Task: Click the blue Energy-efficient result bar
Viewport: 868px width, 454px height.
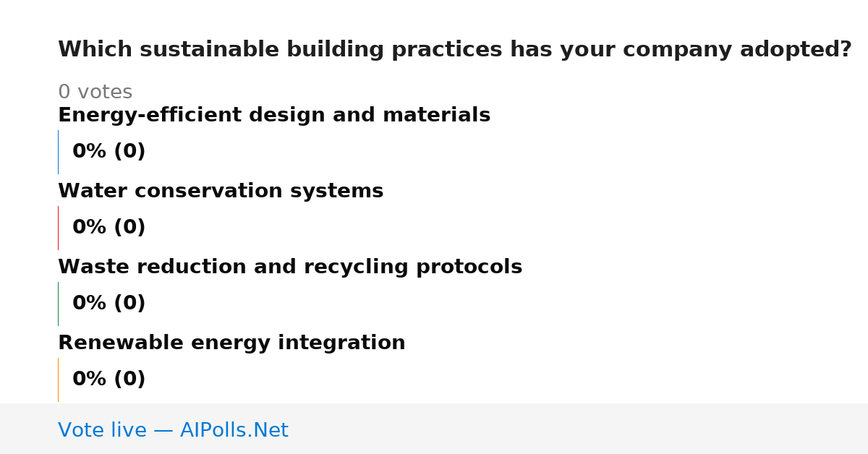Action: (x=58, y=152)
